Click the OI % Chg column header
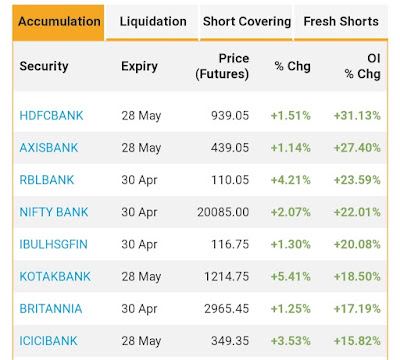The width and height of the screenshot is (400, 360). (362, 66)
